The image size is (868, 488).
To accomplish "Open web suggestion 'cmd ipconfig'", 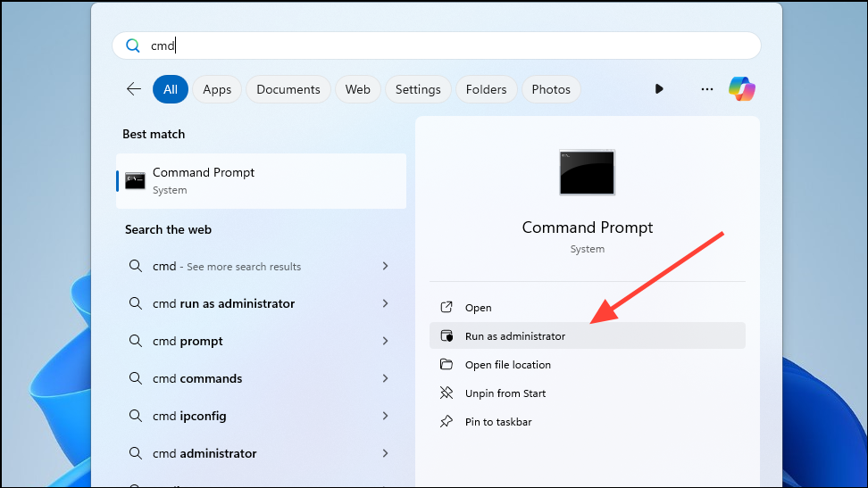I will click(x=262, y=416).
